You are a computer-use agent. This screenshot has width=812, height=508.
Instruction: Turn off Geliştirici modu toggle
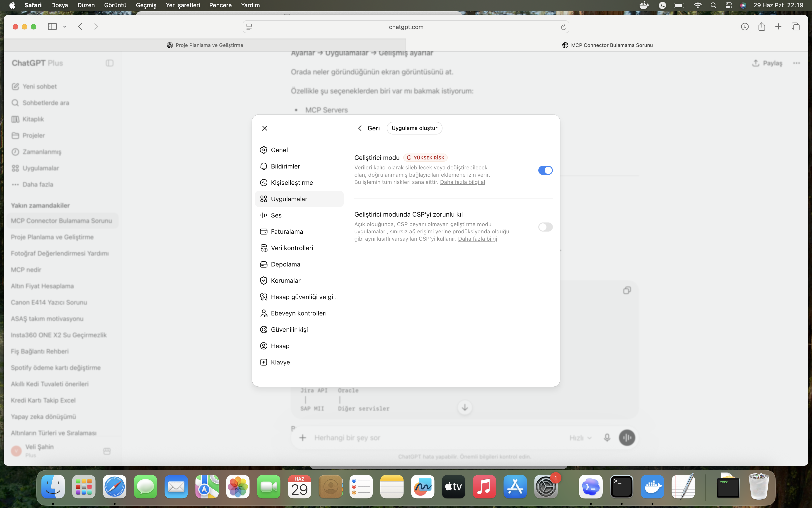pyautogui.click(x=545, y=170)
